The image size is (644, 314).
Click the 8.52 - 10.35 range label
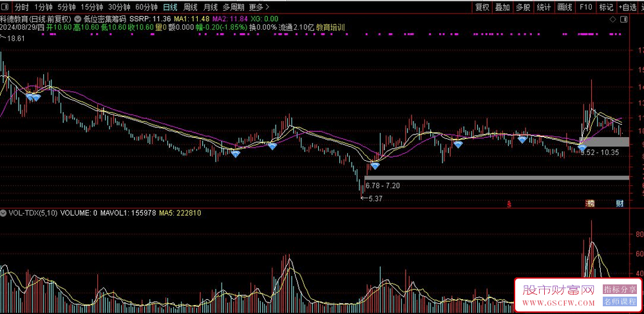[600, 152]
